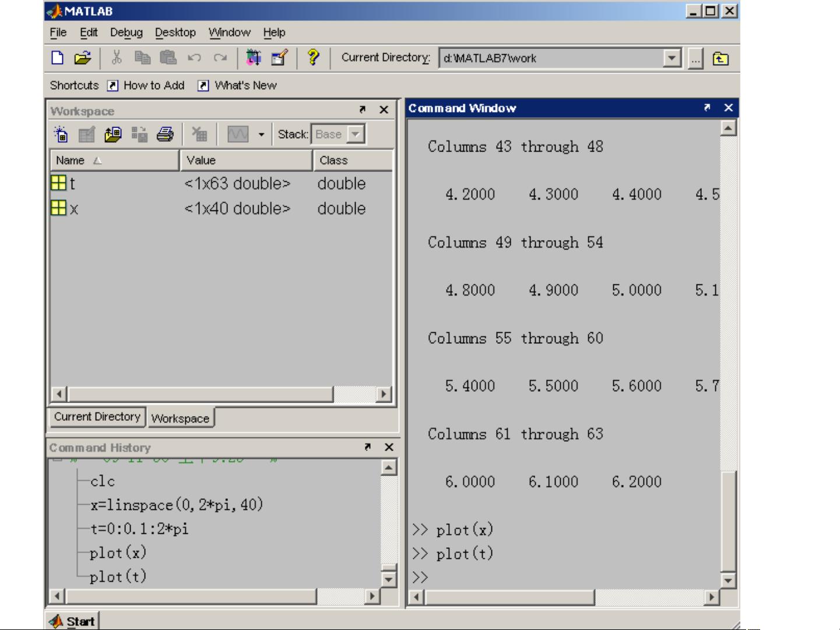The image size is (840, 630).
Task: Click Command Window scroll up arrow
Action: pos(728,128)
